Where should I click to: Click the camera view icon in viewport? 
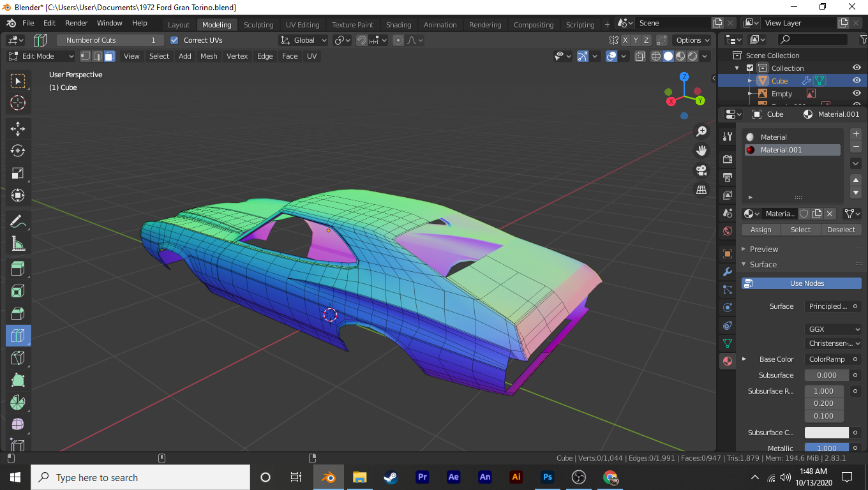[x=701, y=170]
